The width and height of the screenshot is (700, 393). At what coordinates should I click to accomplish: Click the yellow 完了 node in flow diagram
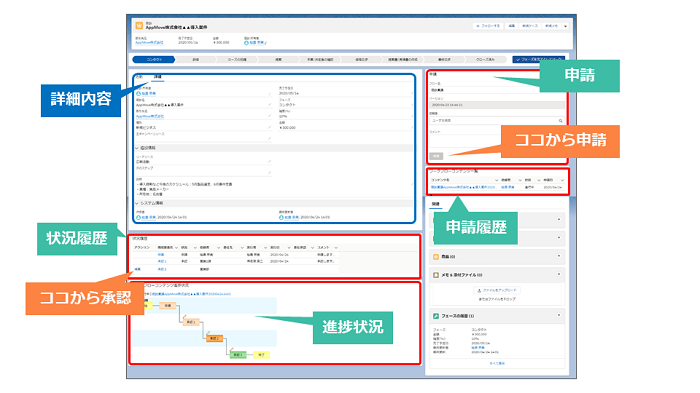[261, 355]
